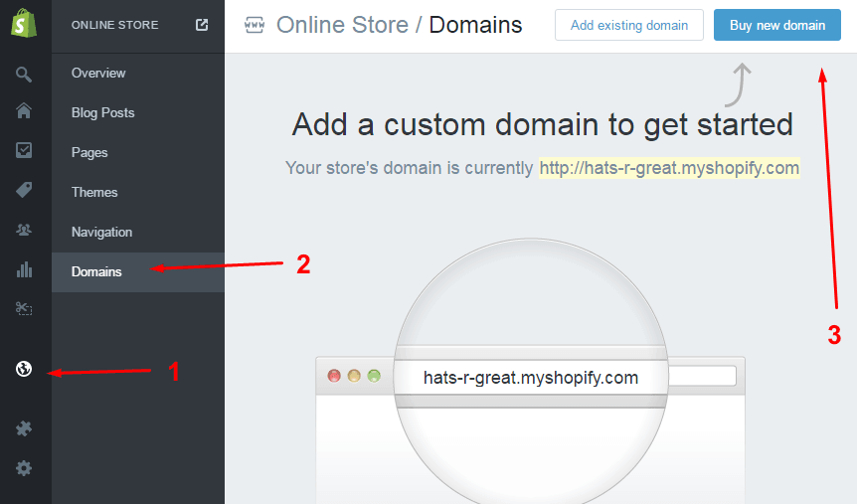
Task: Open Orders checkbox icon in sidebar
Action: [x=24, y=150]
